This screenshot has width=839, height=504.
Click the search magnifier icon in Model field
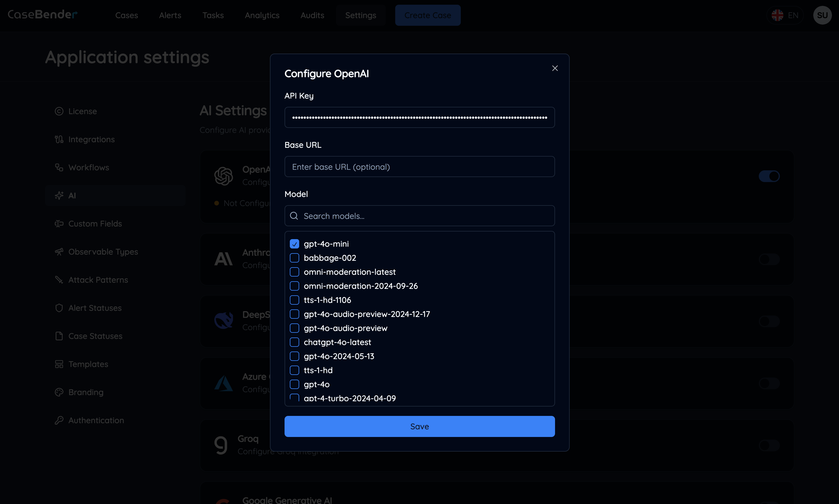pos(294,216)
